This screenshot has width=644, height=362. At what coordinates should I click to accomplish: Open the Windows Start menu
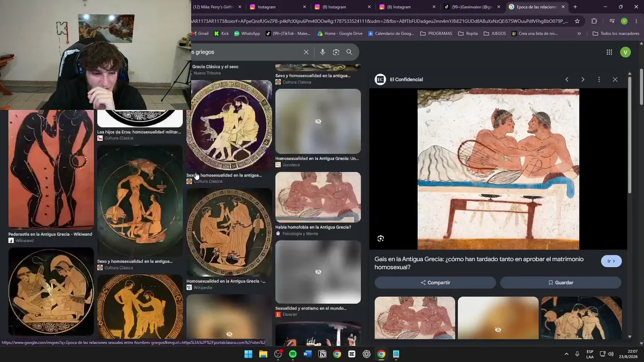tap(248, 354)
